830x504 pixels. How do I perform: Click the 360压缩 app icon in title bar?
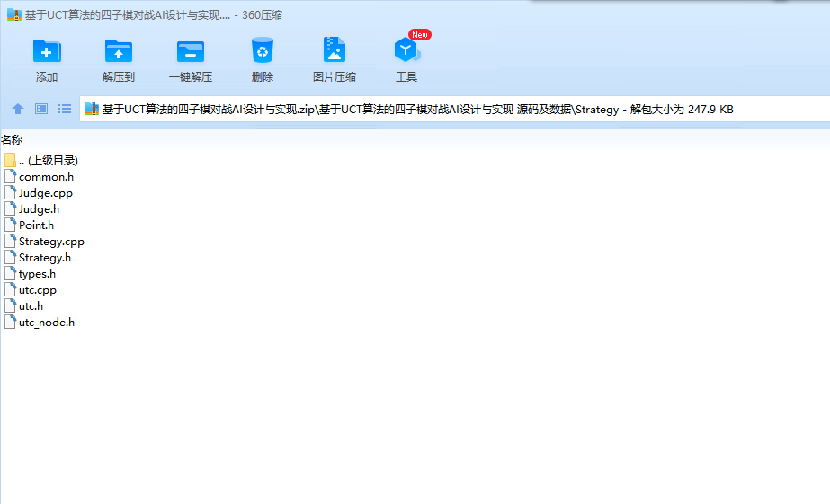click(13, 14)
